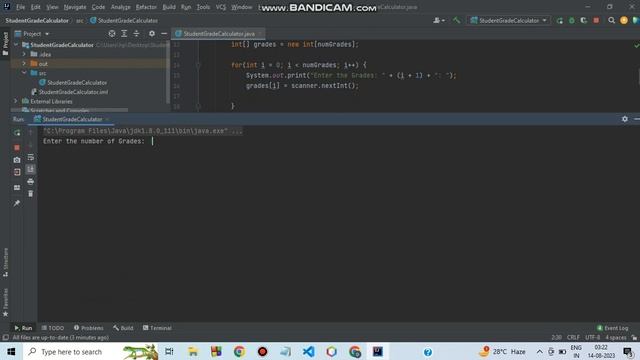
Task: Open the Edit menu
Action: click(x=36, y=7)
